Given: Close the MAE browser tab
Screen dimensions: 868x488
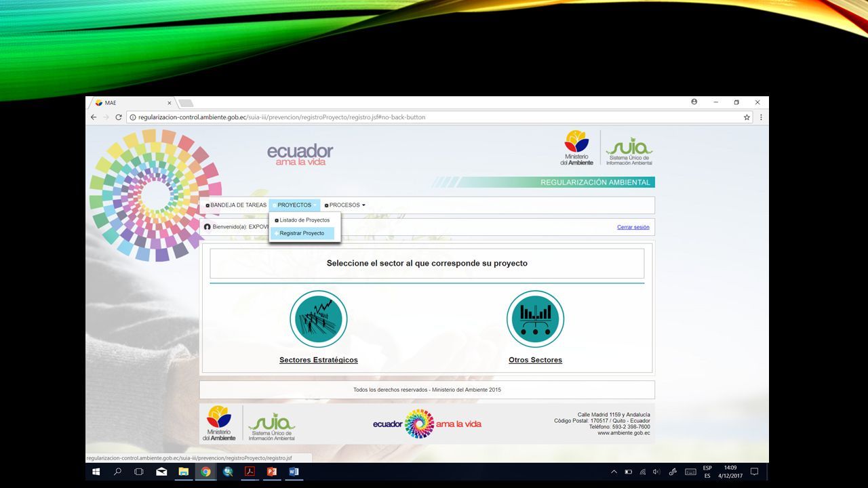Looking at the screenshot, I should [x=170, y=103].
